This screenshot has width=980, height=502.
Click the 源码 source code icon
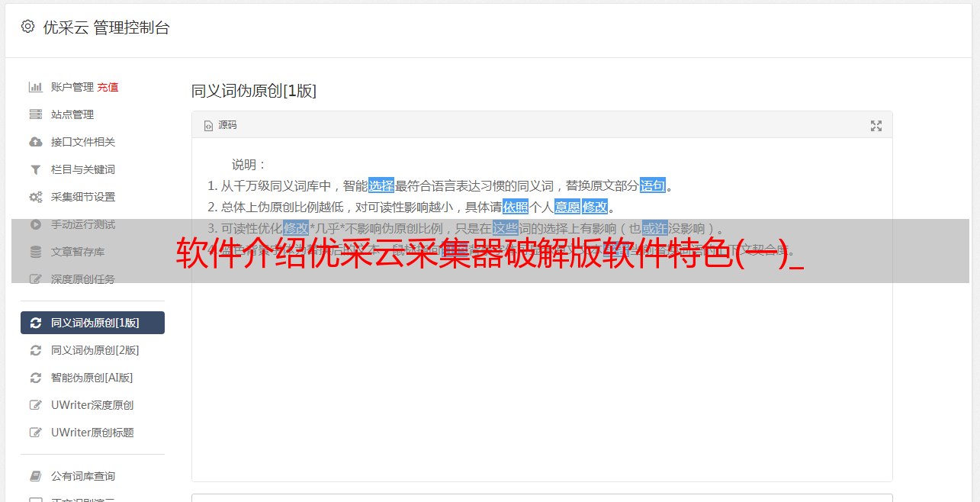click(x=208, y=126)
